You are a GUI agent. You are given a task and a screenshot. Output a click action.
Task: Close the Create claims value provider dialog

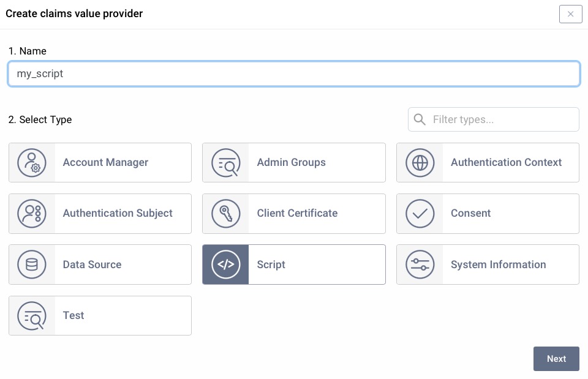point(570,14)
